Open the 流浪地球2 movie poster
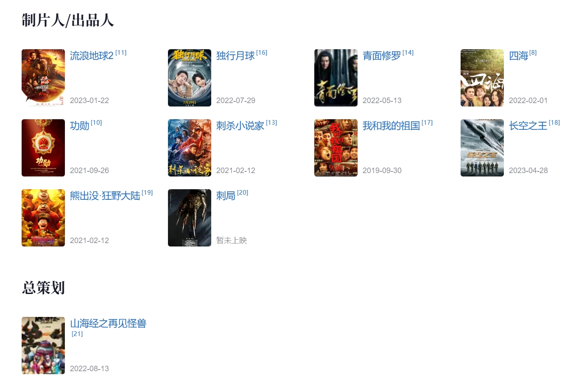The image size is (573, 392). click(x=43, y=78)
